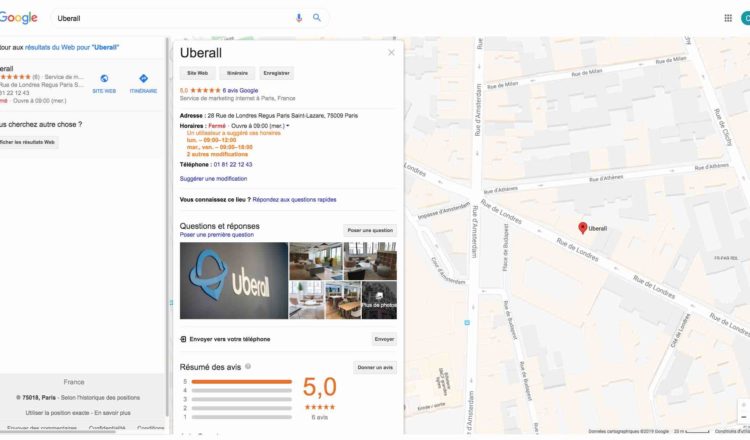Click the phone number 01 81 22 12 43
Screen dimensions: 750x440
(x=233, y=165)
